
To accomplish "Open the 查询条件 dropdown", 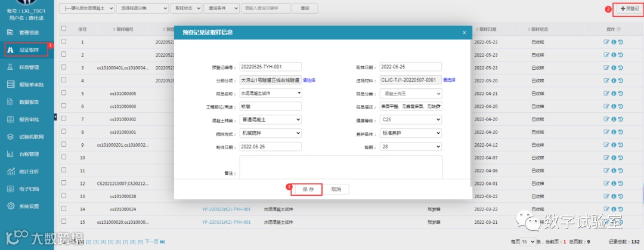I will (x=221, y=8).
